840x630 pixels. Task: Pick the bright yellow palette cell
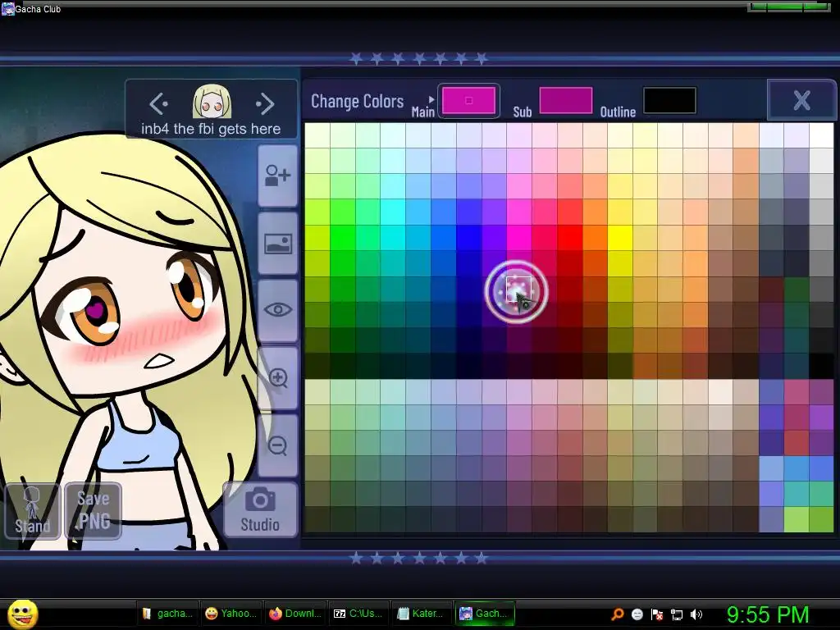coord(620,238)
